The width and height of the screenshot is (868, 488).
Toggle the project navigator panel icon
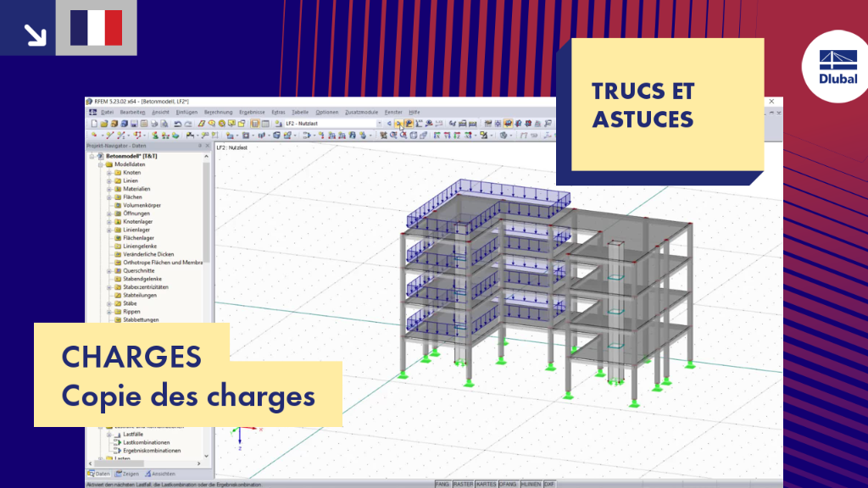tap(254, 124)
